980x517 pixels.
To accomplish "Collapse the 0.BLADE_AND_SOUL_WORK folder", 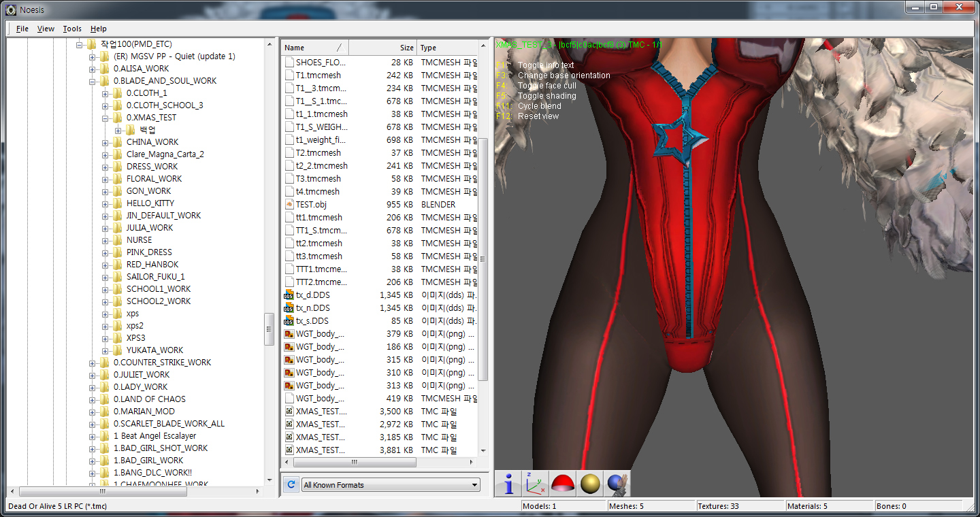I will click(x=93, y=81).
